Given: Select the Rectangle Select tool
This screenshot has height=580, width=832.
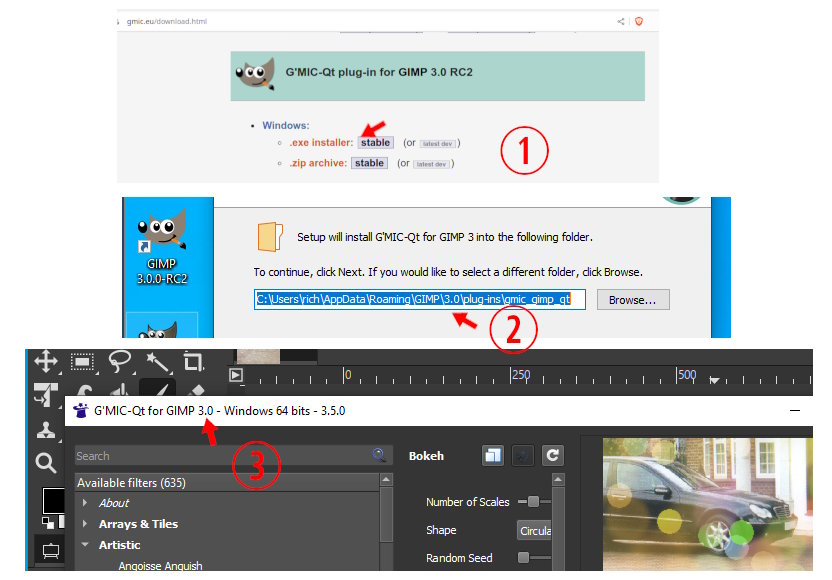Looking at the screenshot, I should pos(83,362).
